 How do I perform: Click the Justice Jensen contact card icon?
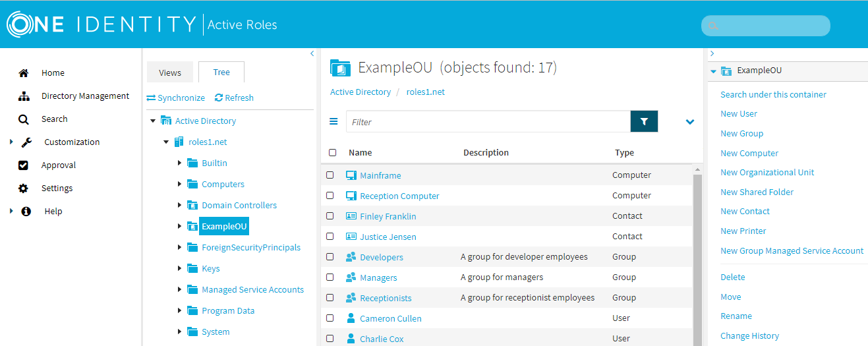351,237
